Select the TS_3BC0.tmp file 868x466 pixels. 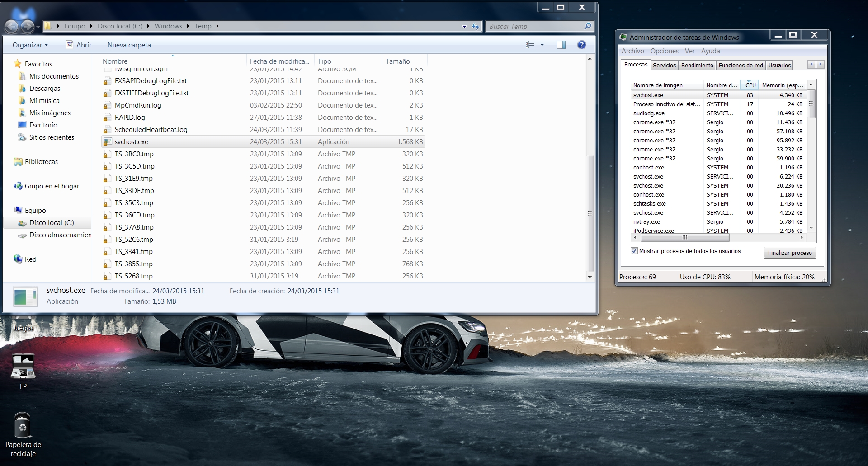(263, 154)
